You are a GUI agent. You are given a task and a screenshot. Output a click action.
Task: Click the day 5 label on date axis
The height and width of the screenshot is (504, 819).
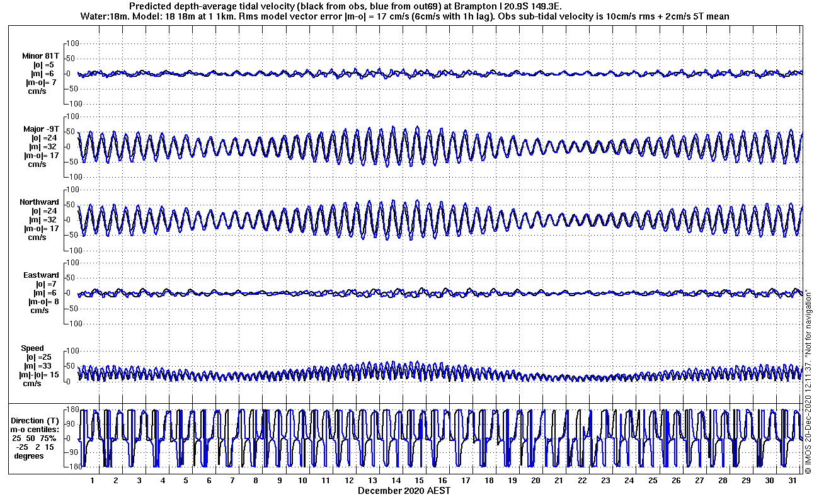[x=186, y=481]
